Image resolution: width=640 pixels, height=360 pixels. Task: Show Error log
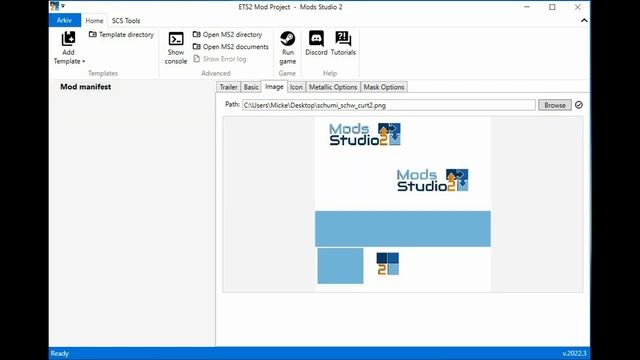click(220, 59)
